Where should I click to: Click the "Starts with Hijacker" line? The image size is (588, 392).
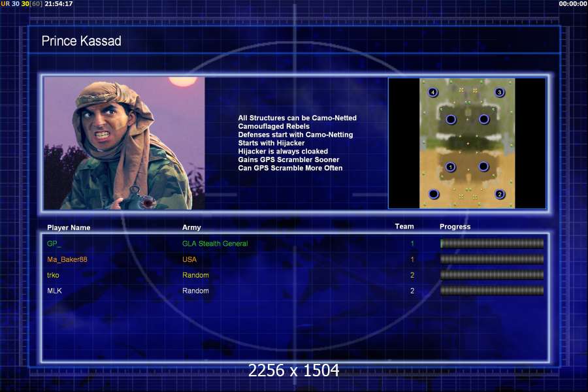(271, 143)
